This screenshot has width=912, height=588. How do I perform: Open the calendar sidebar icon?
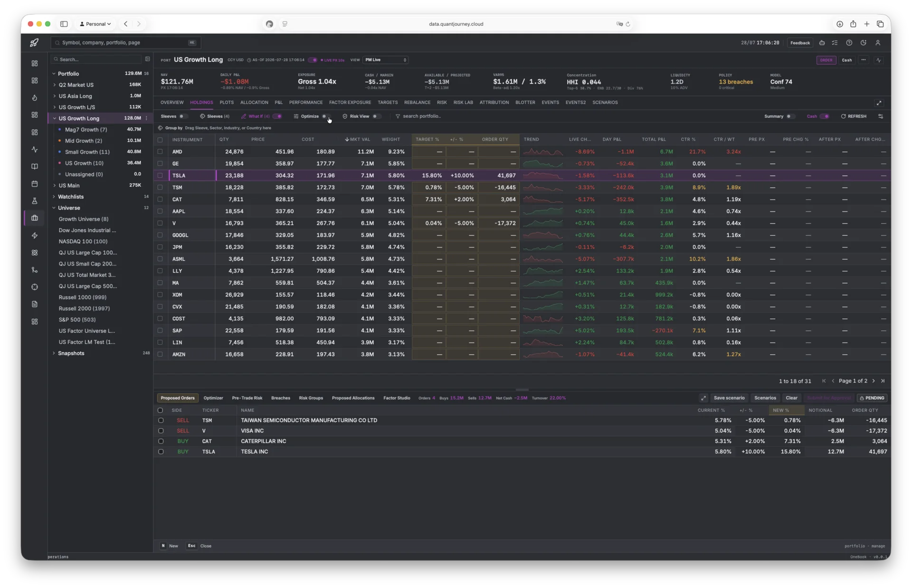coord(35,184)
